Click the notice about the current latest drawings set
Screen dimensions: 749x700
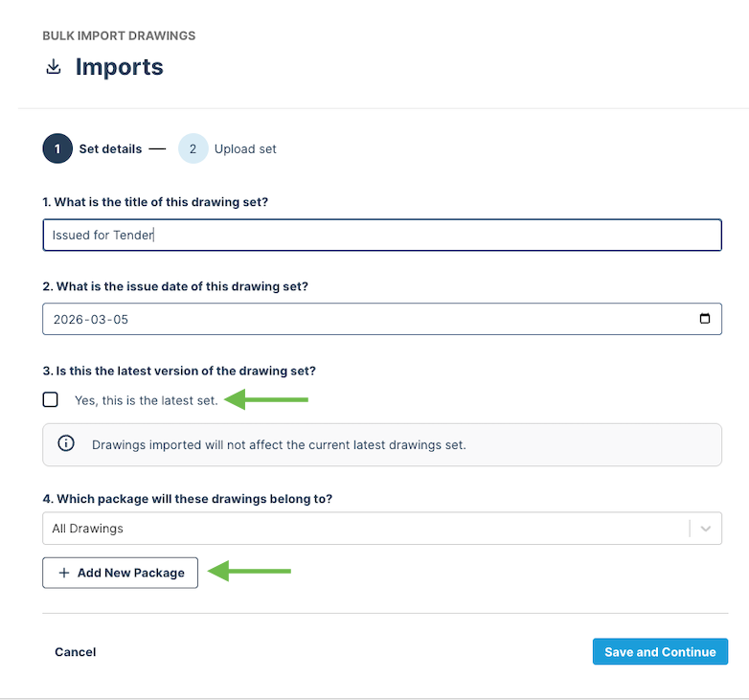[x=279, y=444]
